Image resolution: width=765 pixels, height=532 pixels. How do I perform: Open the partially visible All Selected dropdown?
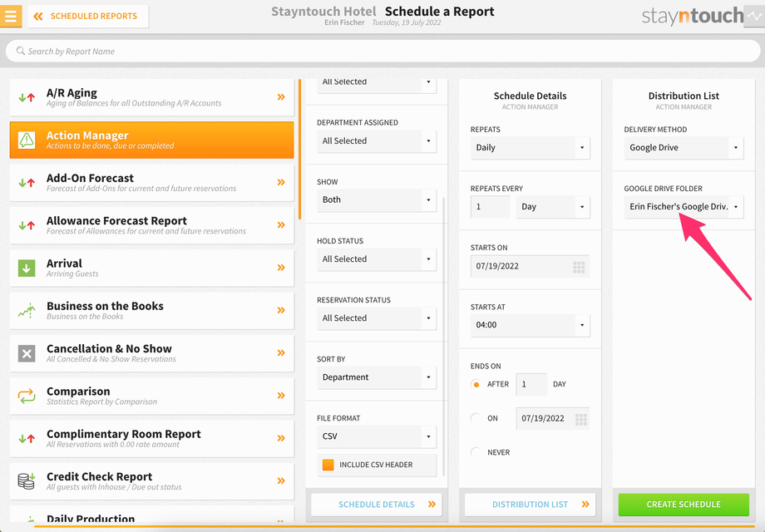coord(377,86)
